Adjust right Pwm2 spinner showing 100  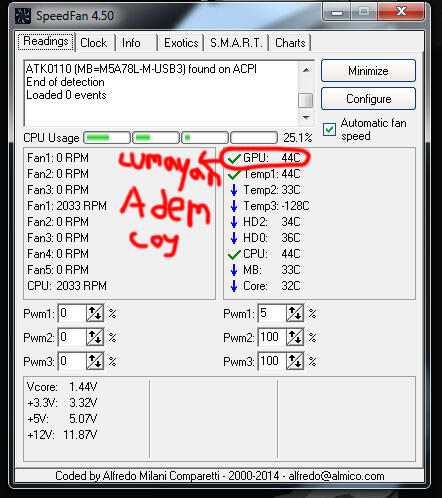295,337
